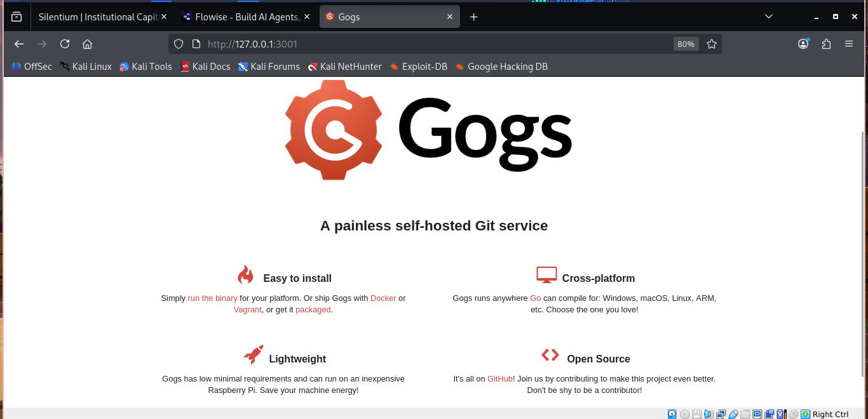
Task: Click the Cross-platform heading
Action: [x=599, y=278]
